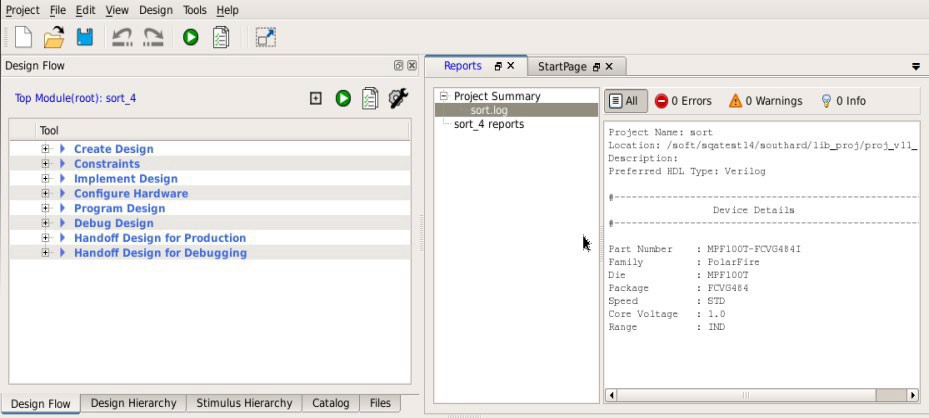Click the Design Flow run green icon
This screenshot has width=929, height=418.
[343, 98]
